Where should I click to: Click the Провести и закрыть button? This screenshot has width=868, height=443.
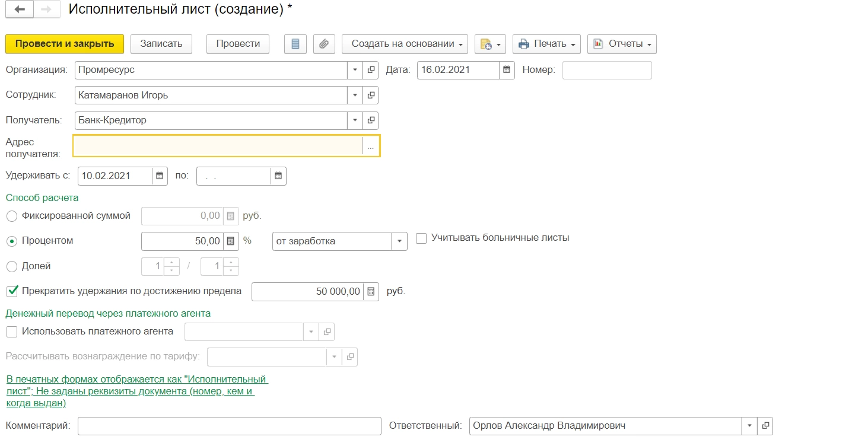[65, 44]
